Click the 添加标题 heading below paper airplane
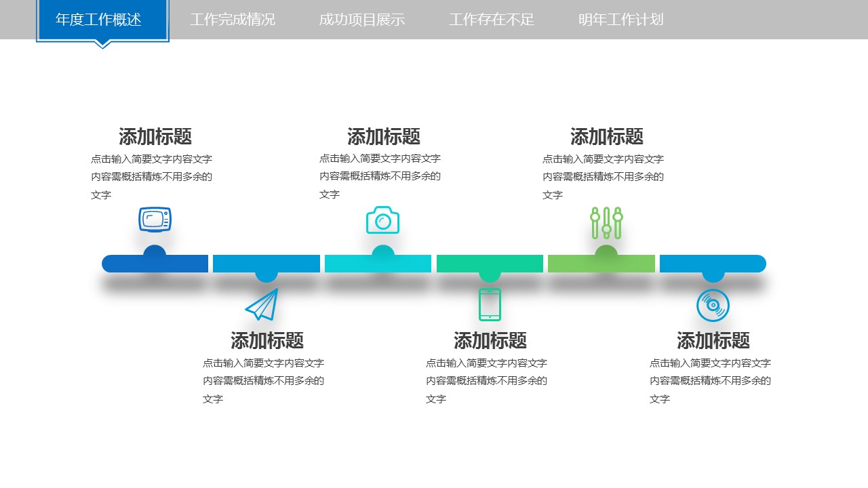This screenshot has height=488, width=868. click(267, 340)
